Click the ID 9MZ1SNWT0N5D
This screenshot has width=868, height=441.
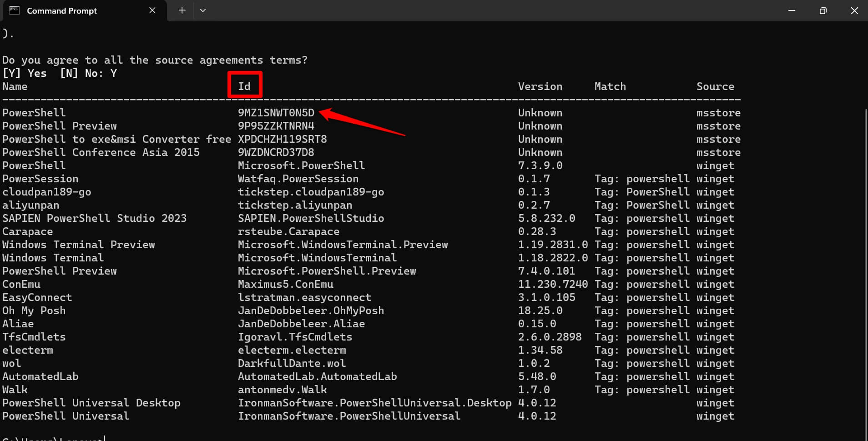276,113
